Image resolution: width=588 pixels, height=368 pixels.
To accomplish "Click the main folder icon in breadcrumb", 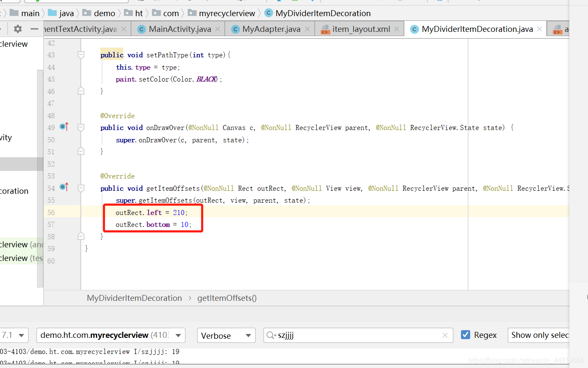I will tap(14, 13).
